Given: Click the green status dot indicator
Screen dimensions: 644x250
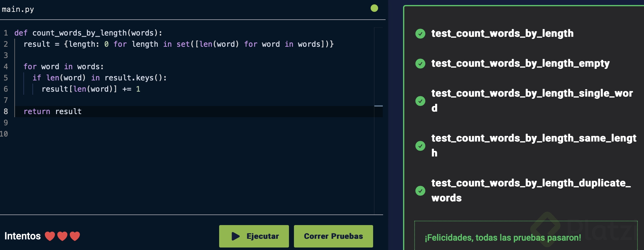Looking at the screenshot, I should (374, 8).
